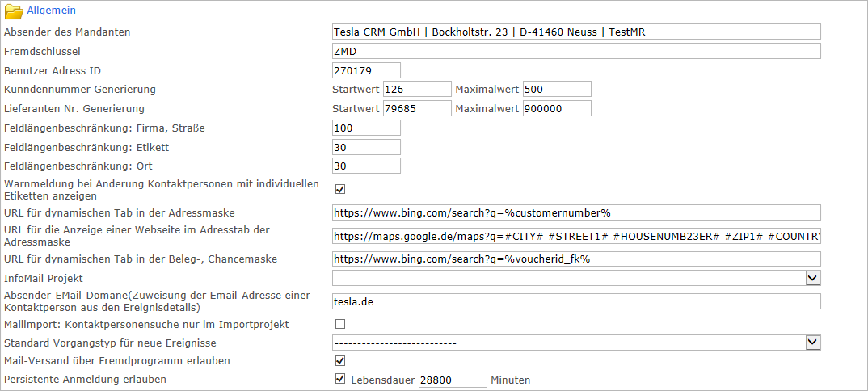
Task: Edit the Lebensdauer minutes field
Action: point(452,380)
